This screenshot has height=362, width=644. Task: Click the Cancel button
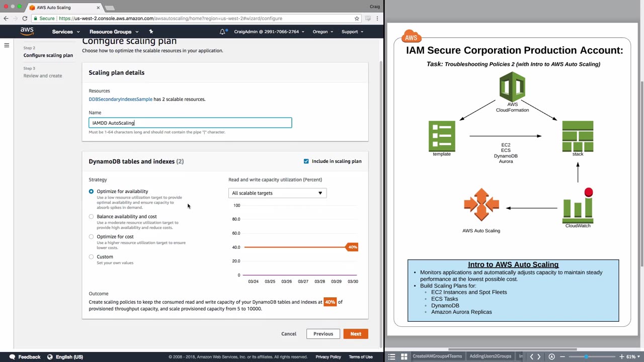point(289,334)
